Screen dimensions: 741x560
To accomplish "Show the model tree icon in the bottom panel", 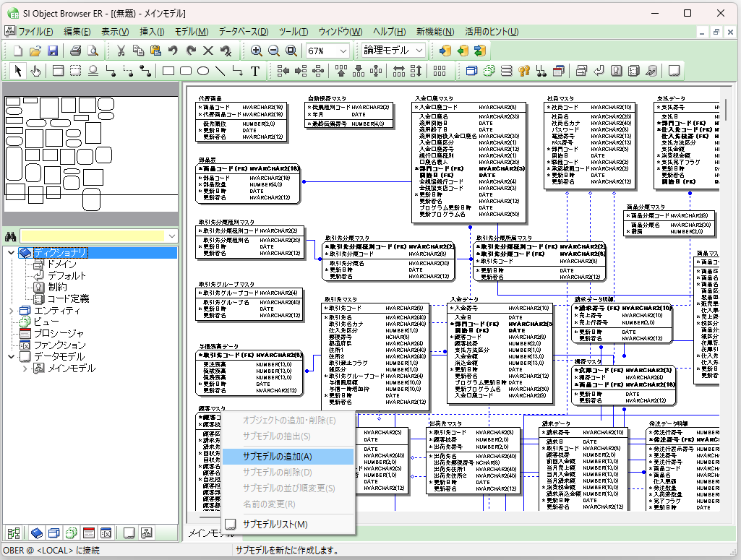I will pyautogui.click(x=147, y=533).
